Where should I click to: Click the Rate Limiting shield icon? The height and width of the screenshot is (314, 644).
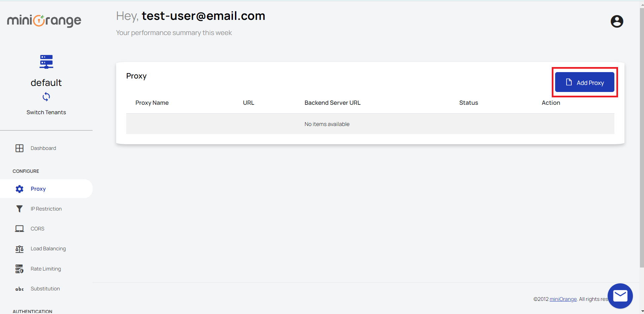pos(20,269)
